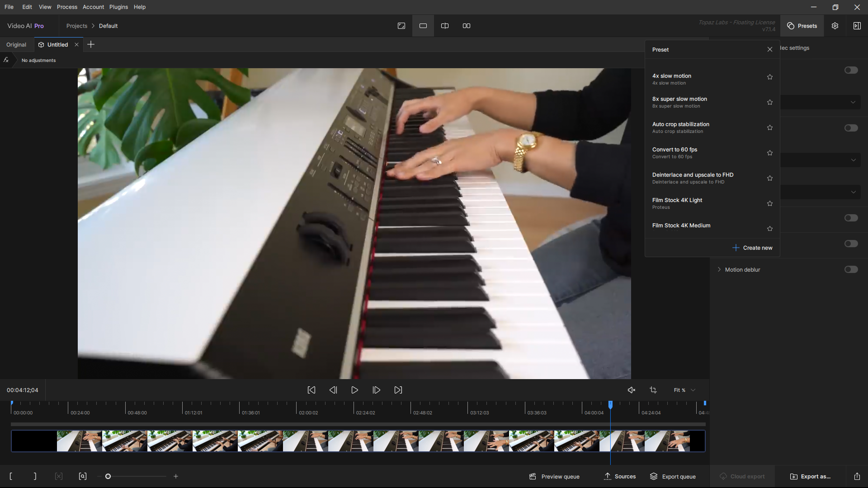
Task: Switch to side-by-side comparison view
Action: [467, 26]
